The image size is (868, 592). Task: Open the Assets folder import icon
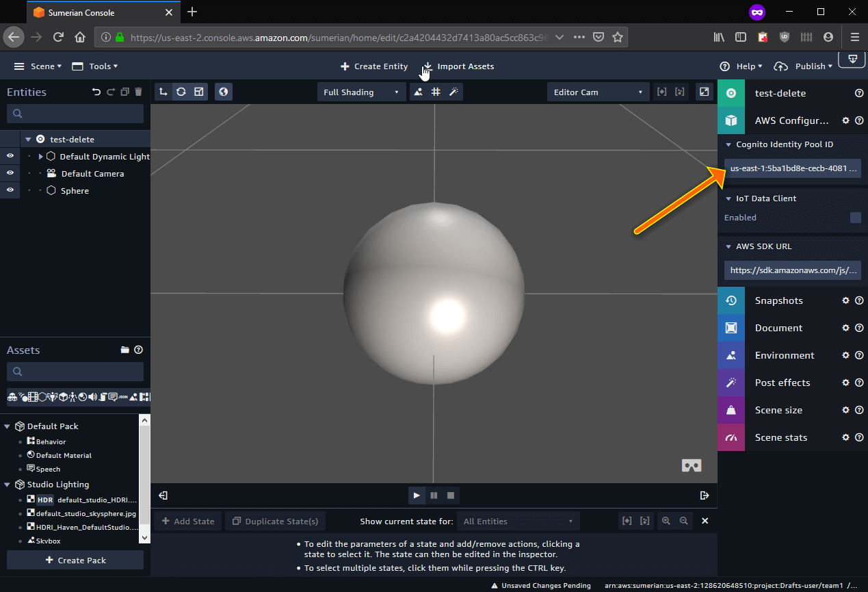tap(124, 350)
